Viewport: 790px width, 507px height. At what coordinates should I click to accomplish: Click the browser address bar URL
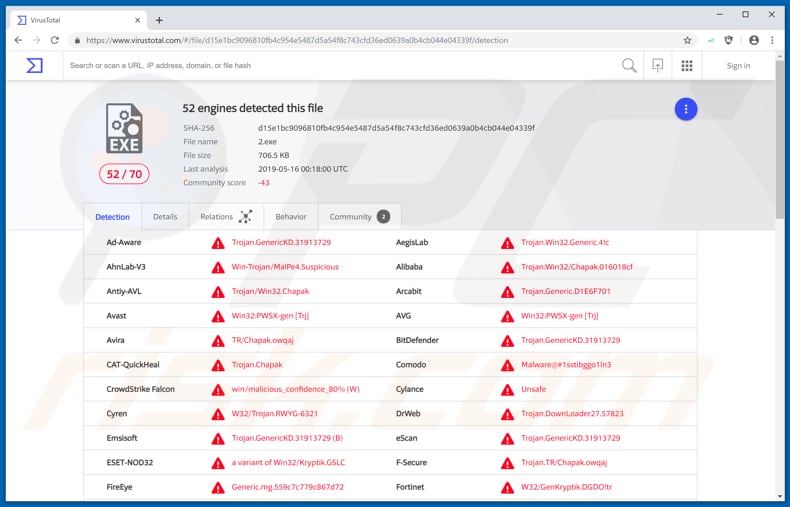click(x=297, y=40)
